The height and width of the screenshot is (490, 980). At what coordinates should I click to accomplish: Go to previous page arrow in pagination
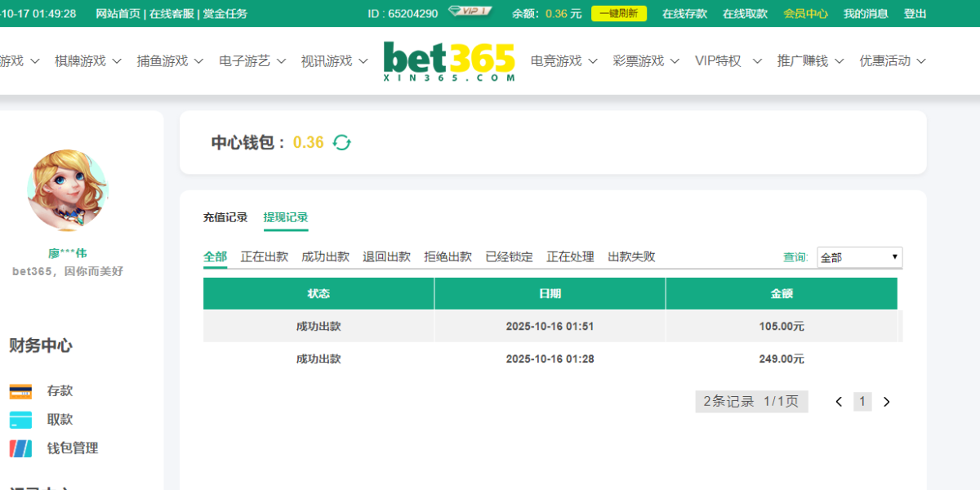click(x=839, y=402)
